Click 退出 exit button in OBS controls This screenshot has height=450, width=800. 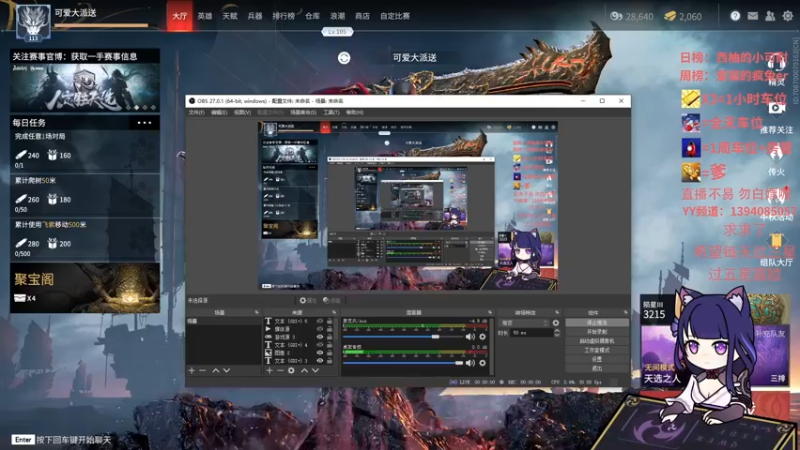click(x=596, y=368)
